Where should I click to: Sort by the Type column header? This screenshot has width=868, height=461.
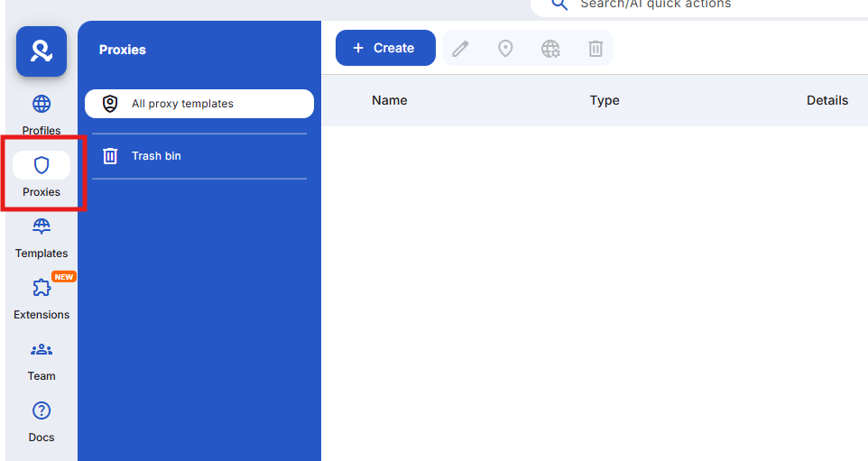[x=605, y=100]
